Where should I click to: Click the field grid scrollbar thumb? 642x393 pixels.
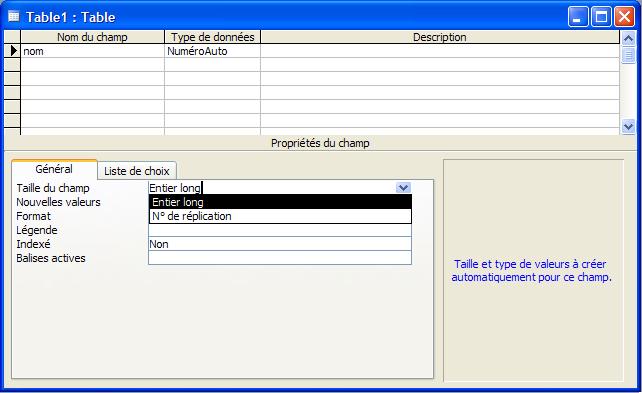pyautogui.click(x=628, y=54)
